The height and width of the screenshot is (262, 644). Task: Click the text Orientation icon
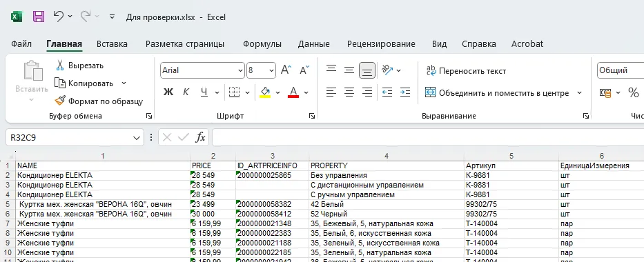[387, 70]
